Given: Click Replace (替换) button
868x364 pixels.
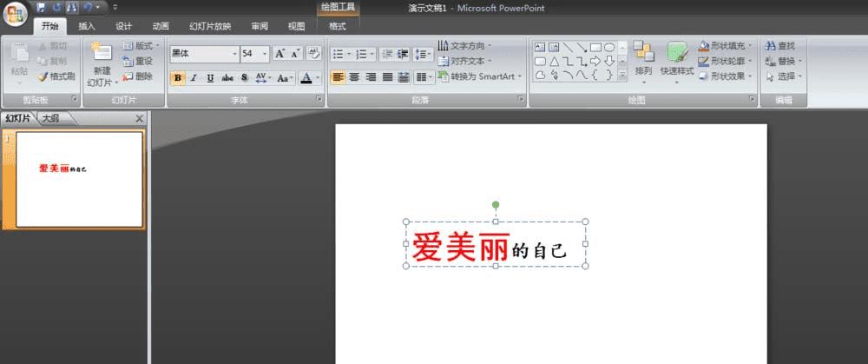Looking at the screenshot, I should click(783, 61).
